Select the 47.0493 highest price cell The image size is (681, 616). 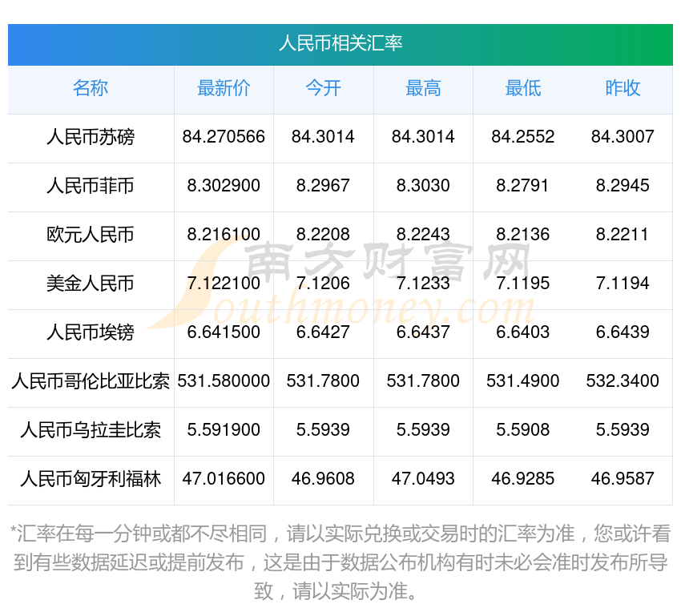click(423, 479)
